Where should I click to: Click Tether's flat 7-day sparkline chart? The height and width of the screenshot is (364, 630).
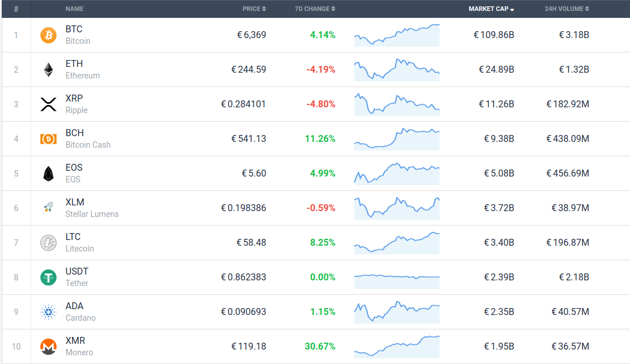pyautogui.click(x=397, y=277)
